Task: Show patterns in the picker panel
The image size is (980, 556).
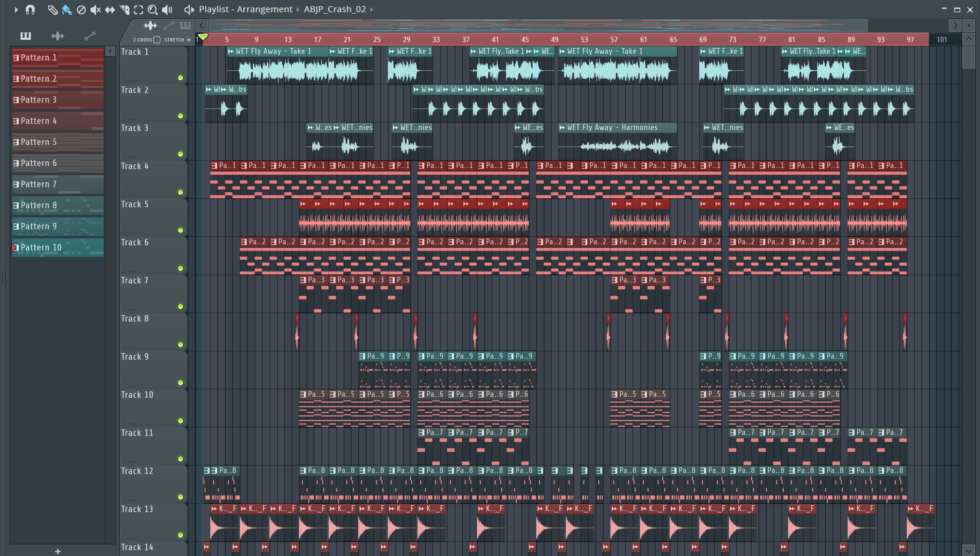Action: pyautogui.click(x=26, y=36)
